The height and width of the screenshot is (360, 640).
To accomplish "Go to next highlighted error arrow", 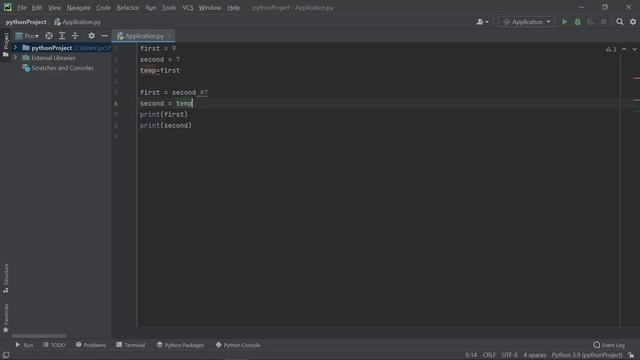I will coord(634,49).
